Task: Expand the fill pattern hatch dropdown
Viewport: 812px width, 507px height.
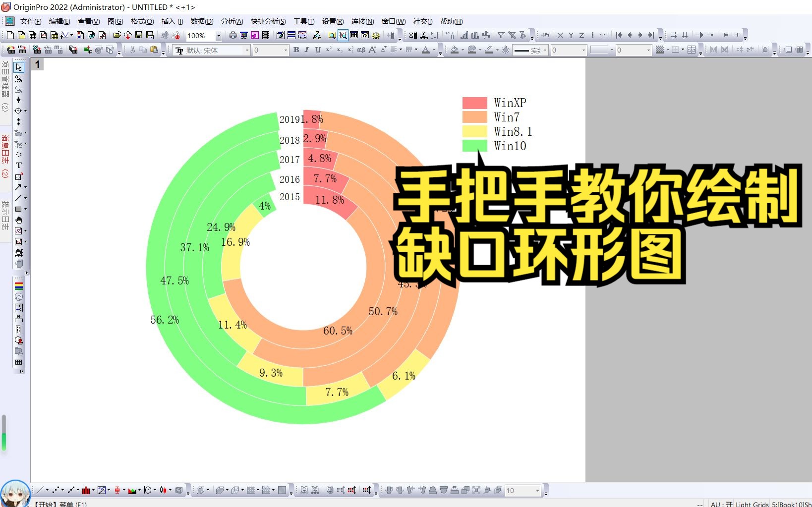Action: [668, 50]
